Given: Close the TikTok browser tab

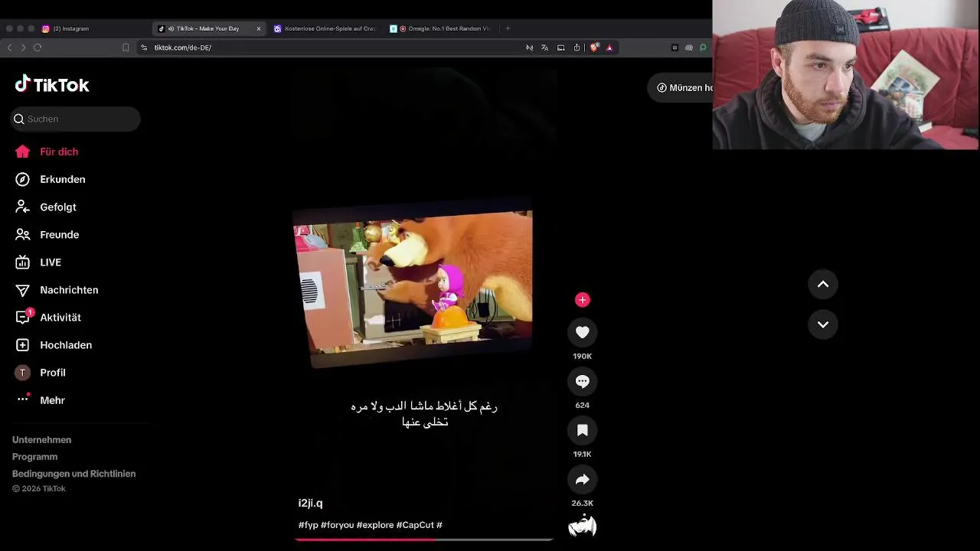Looking at the screenshot, I should click(258, 28).
